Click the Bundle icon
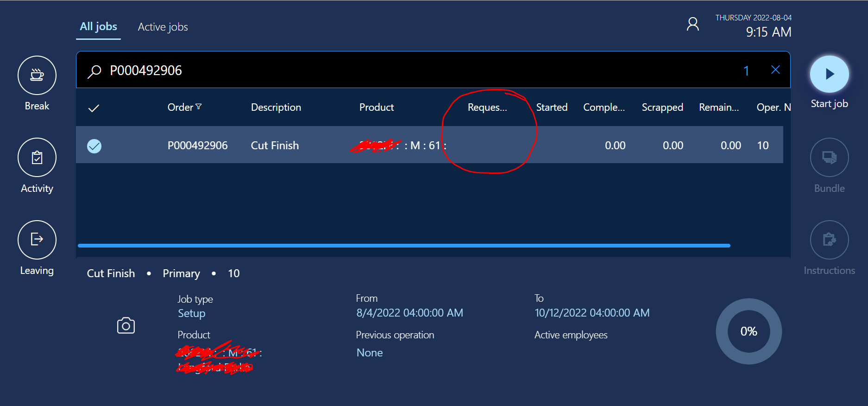868x406 pixels. click(829, 157)
